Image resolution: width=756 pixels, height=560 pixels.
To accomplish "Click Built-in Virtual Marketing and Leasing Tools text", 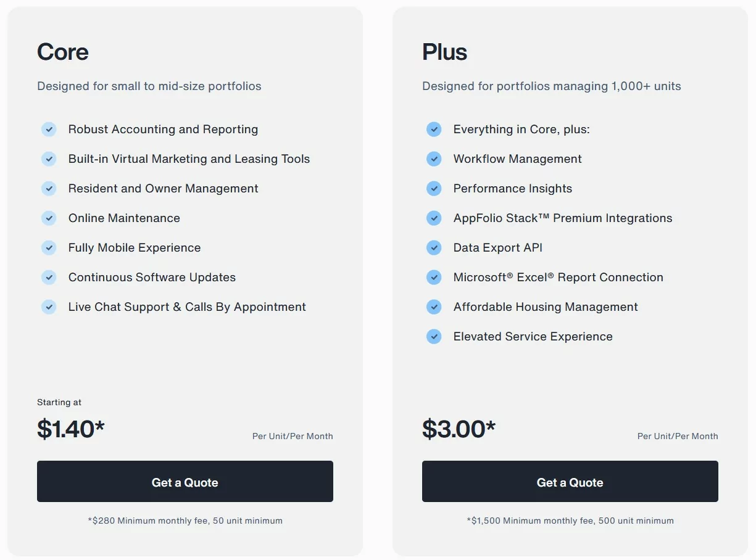I will pyautogui.click(x=189, y=159).
